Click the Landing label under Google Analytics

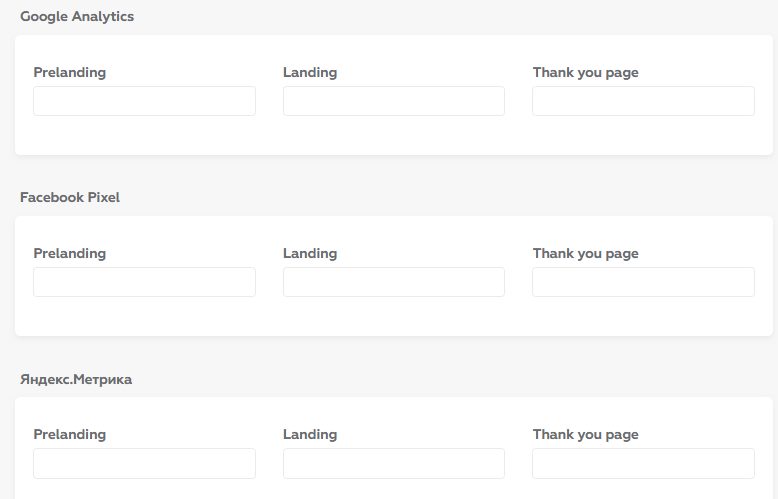pyautogui.click(x=310, y=72)
